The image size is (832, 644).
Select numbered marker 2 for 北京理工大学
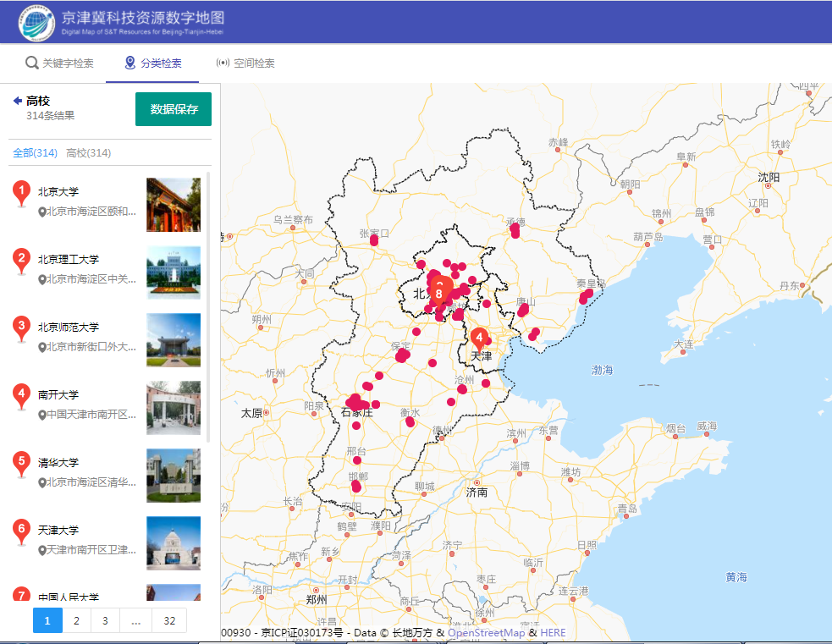click(x=21, y=261)
